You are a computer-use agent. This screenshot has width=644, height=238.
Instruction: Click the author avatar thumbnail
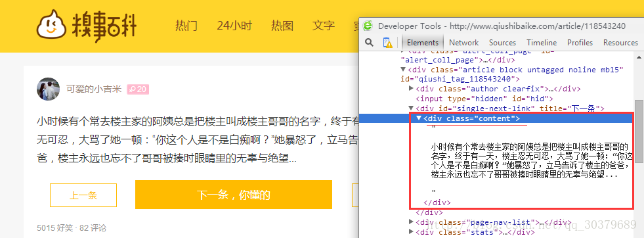pos(48,89)
